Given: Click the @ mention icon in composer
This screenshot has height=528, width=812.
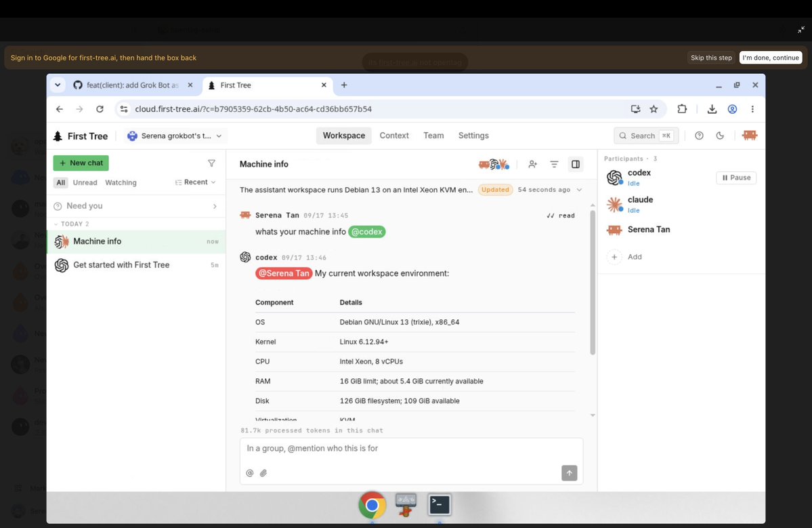Looking at the screenshot, I should click(250, 473).
